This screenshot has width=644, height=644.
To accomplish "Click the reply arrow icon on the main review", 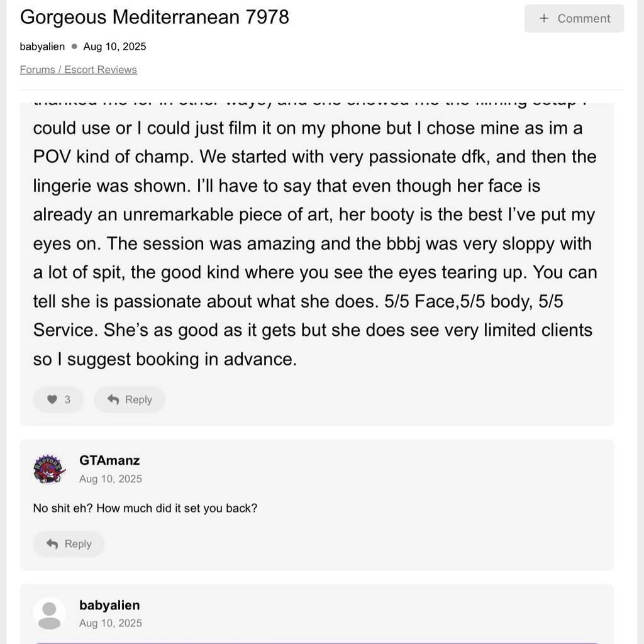I will tap(113, 399).
